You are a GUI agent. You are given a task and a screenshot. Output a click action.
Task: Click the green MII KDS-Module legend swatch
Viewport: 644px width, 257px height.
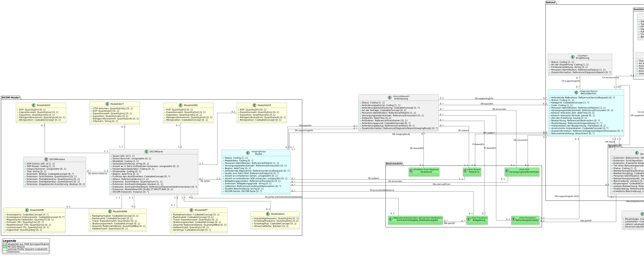click(5, 247)
